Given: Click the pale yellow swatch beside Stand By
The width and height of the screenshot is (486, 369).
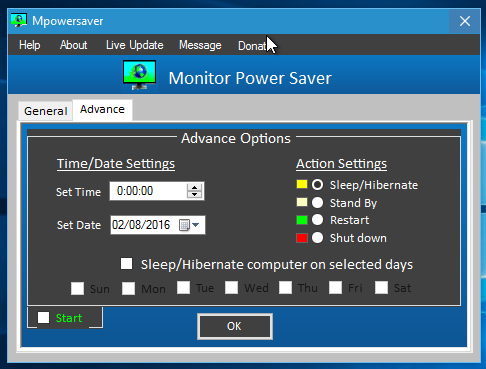Looking at the screenshot, I should pos(302,202).
